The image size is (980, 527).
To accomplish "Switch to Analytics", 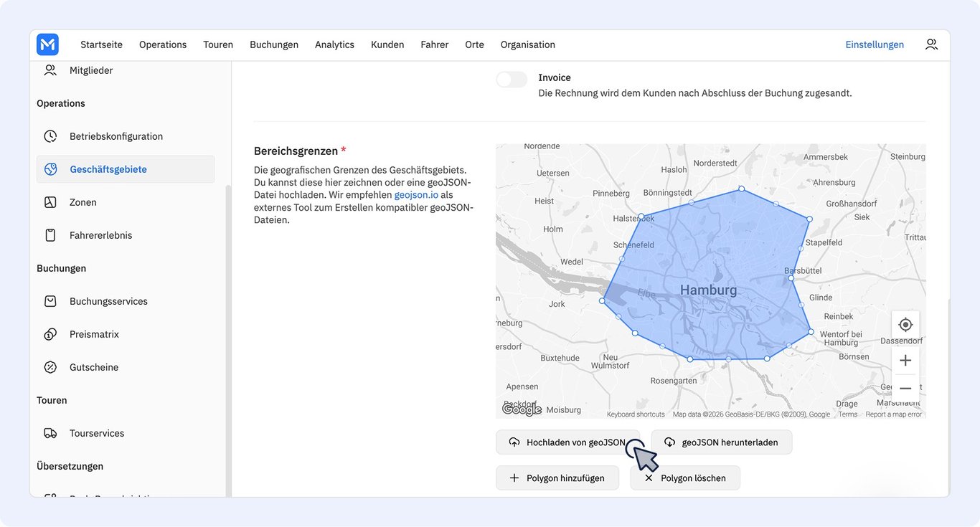I will (334, 44).
